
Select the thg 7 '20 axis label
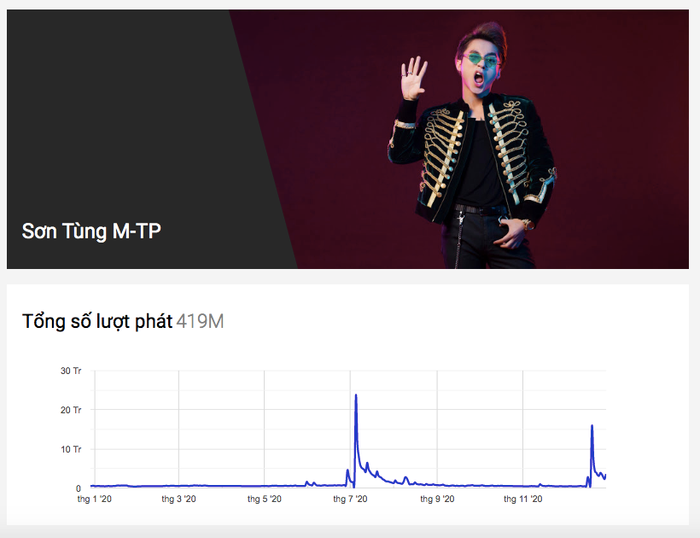351,499
